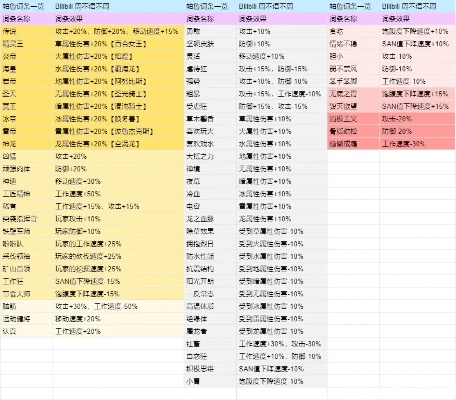Screen dimensions: 456x400
Task: Select the 阳光开朗 name cell
Action: coord(210,281)
